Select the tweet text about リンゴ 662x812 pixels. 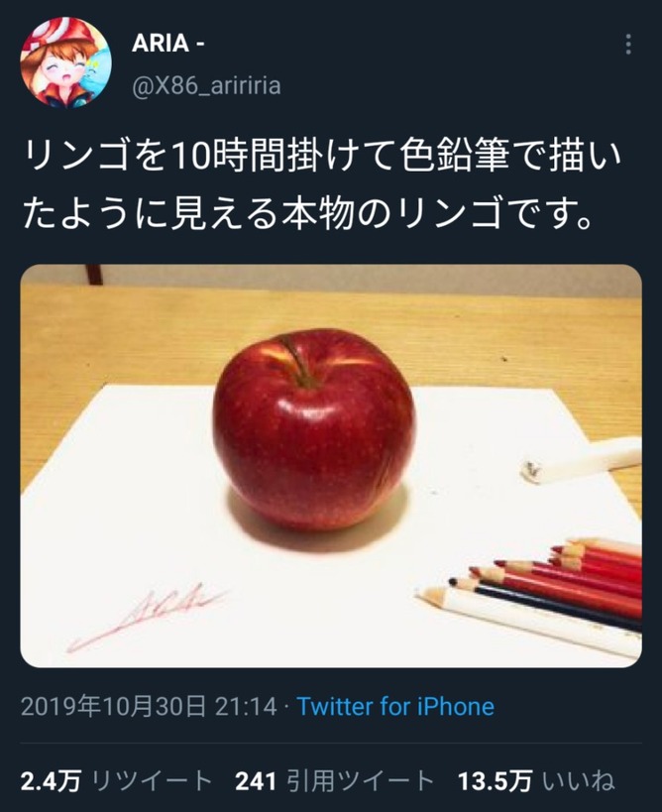pos(321,184)
